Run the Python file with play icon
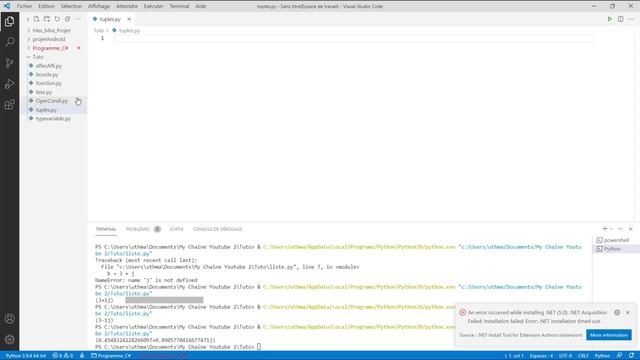 click(609, 19)
